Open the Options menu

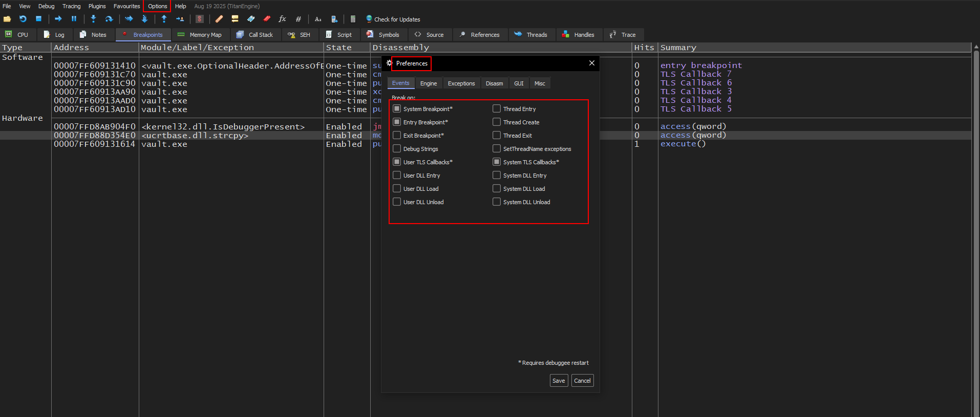point(157,6)
